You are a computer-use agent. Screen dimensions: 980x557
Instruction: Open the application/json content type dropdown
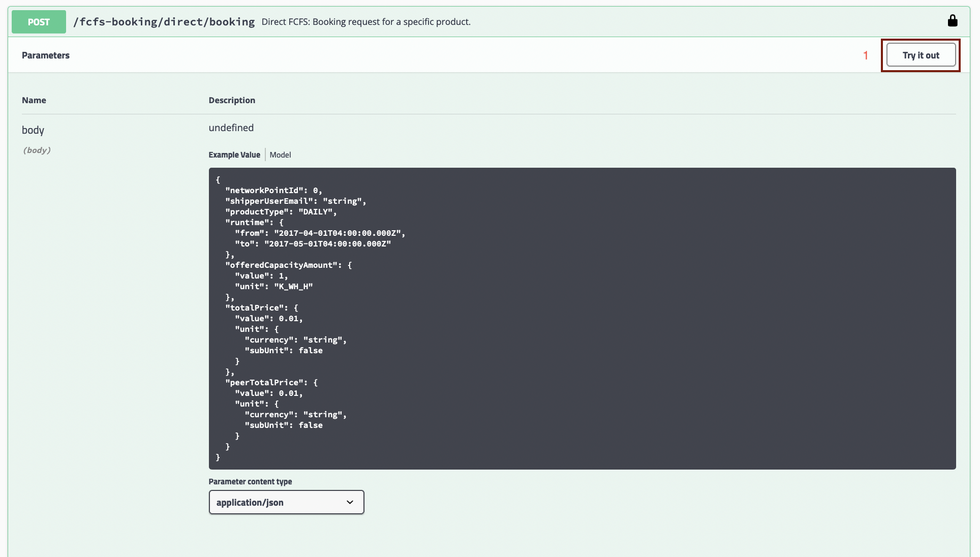pos(286,502)
